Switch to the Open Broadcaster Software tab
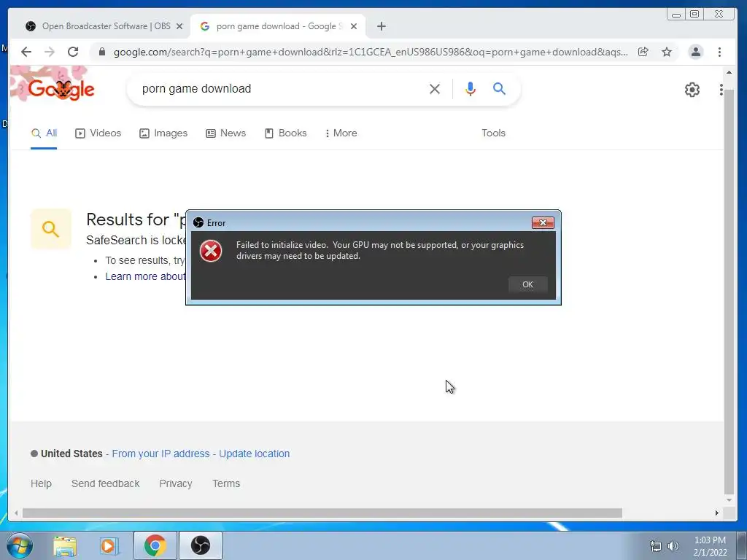This screenshot has height=560, width=747. 106,26
